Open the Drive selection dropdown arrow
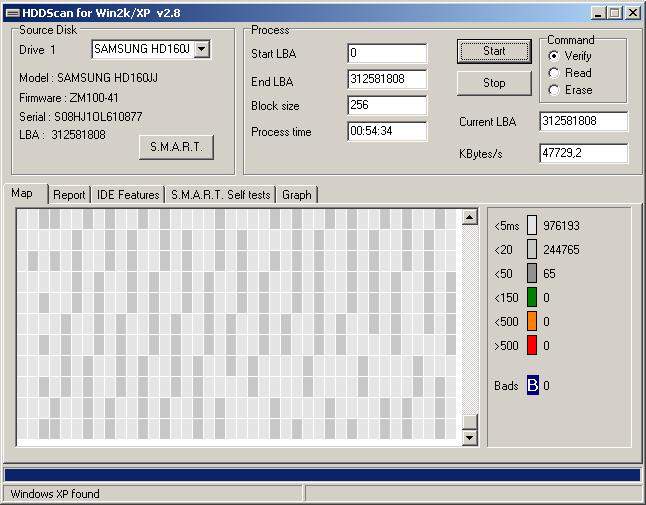 (x=201, y=49)
